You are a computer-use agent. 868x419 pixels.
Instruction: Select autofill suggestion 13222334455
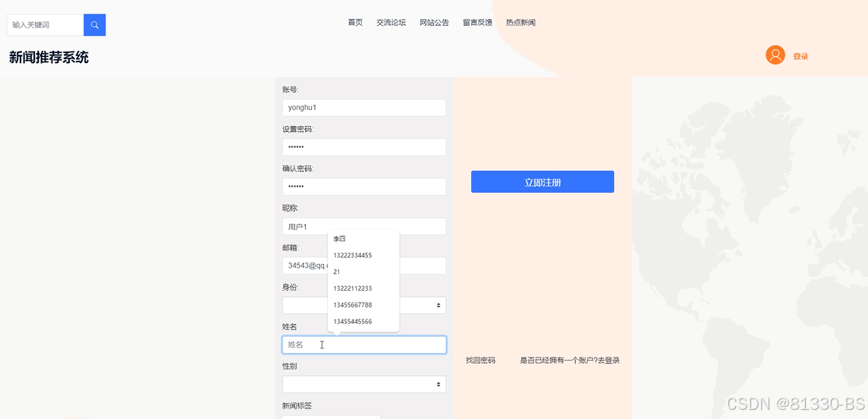click(x=363, y=255)
